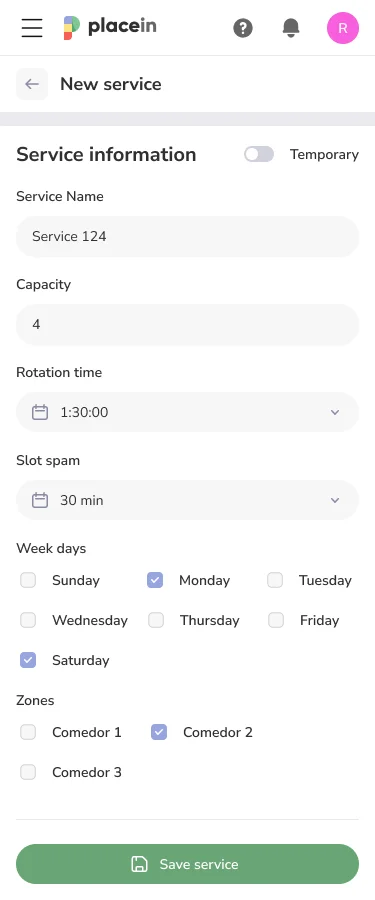Open the notifications bell
The height and width of the screenshot is (900, 375).
click(291, 28)
